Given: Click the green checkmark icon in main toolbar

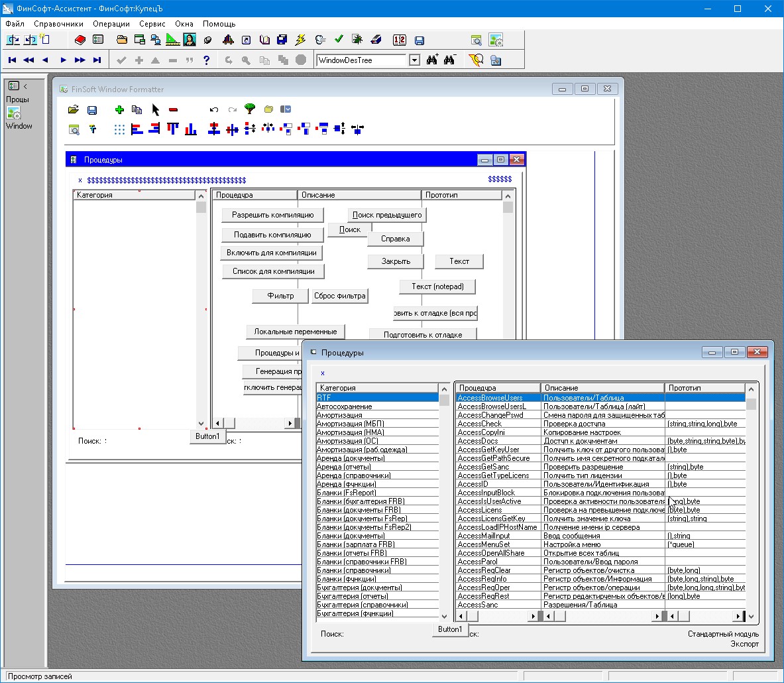Looking at the screenshot, I should point(339,40).
